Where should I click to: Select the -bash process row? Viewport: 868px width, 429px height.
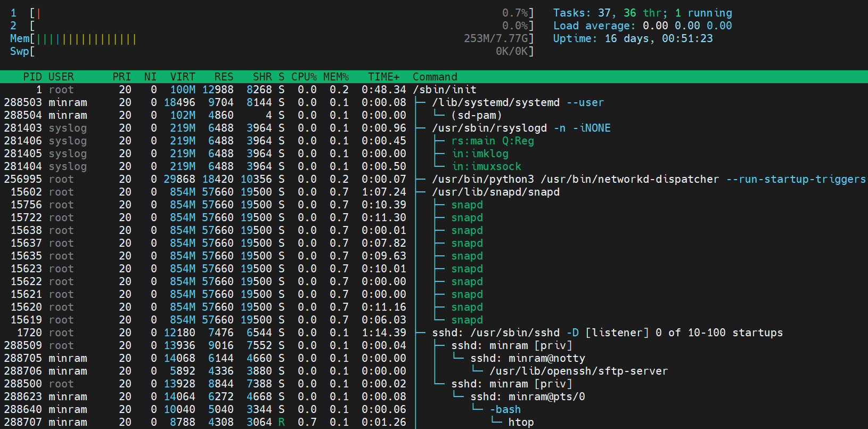click(434, 409)
